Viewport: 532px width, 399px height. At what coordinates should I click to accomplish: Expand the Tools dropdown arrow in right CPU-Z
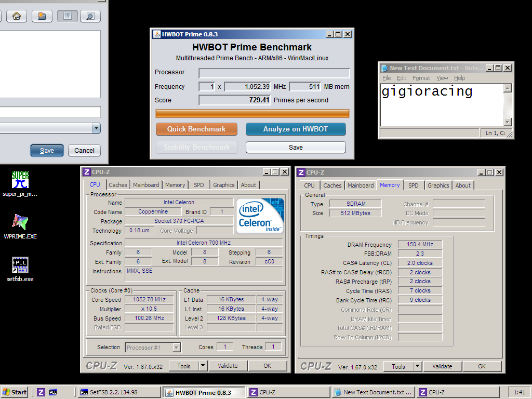[417, 366]
